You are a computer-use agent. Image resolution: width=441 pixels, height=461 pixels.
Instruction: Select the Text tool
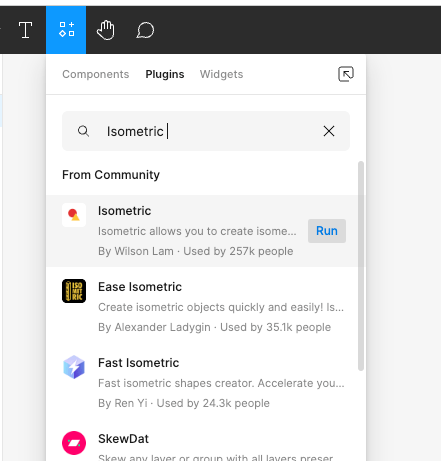point(25,30)
